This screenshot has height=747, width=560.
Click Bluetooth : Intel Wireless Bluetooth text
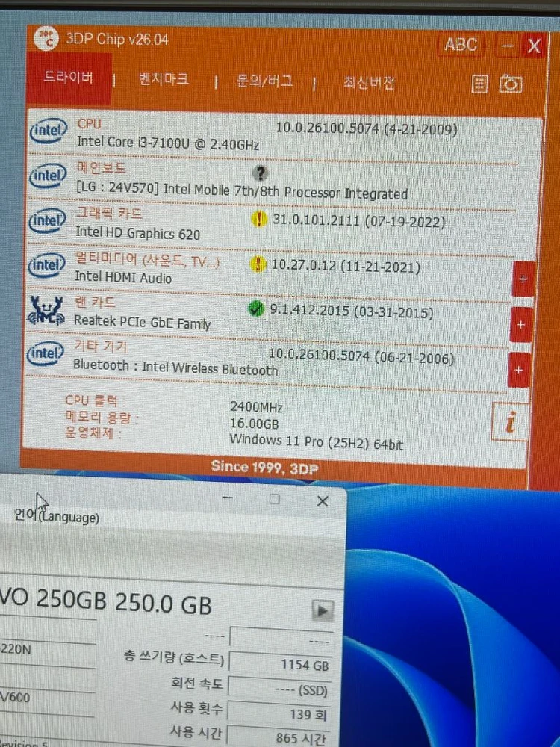pos(175,368)
